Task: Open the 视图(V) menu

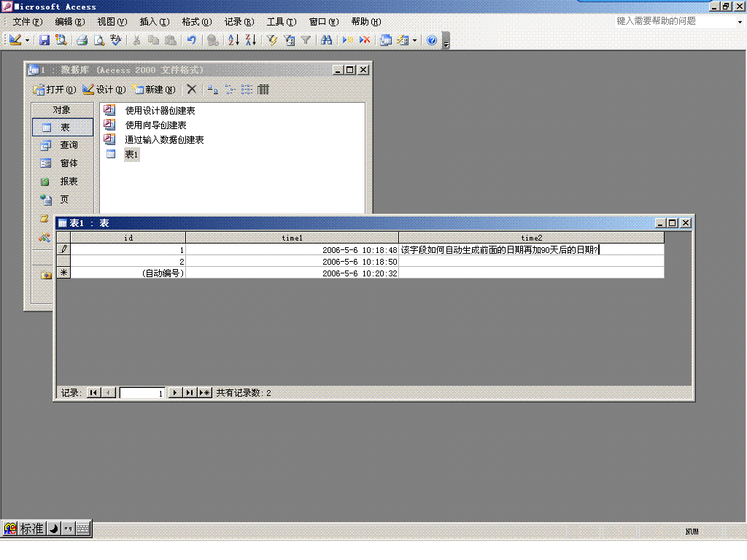Action: (112, 22)
